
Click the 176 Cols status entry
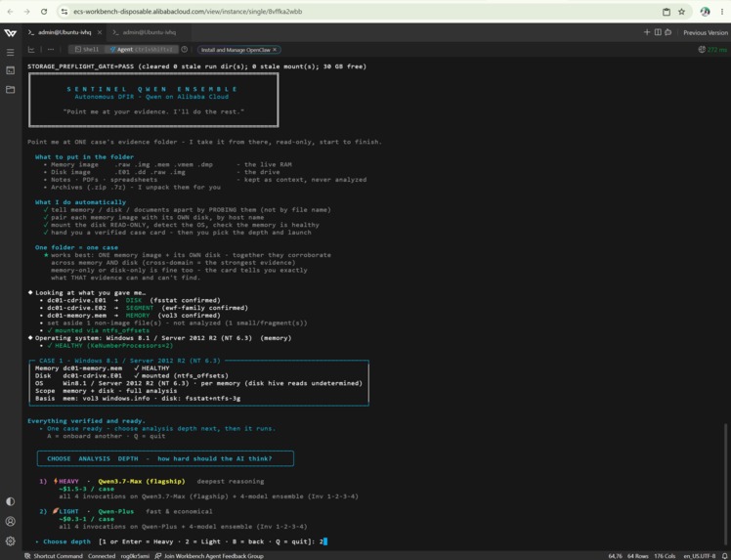coord(666,556)
